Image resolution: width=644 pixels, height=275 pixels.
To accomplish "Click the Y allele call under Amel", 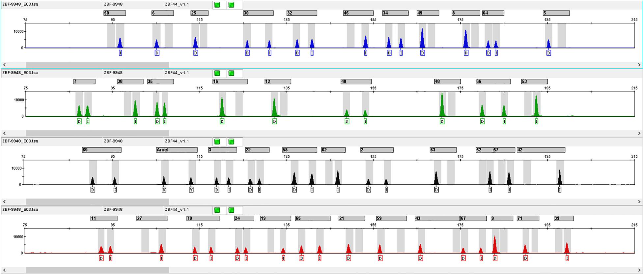I will (x=191, y=190).
